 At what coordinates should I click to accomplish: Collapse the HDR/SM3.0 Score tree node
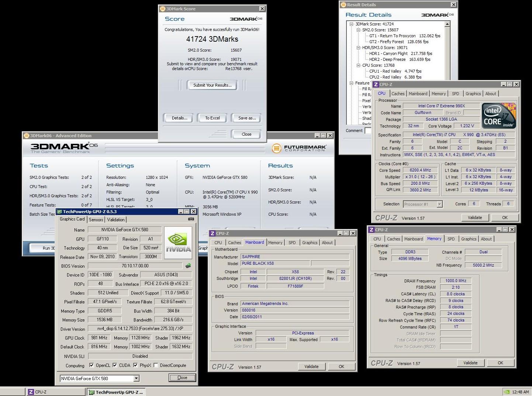click(x=358, y=48)
